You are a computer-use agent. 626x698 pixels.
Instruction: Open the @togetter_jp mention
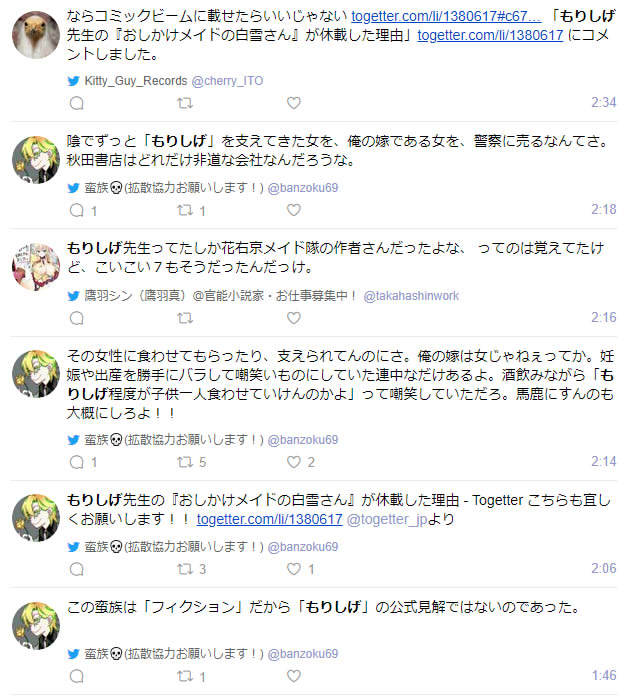pyautogui.click(x=387, y=519)
